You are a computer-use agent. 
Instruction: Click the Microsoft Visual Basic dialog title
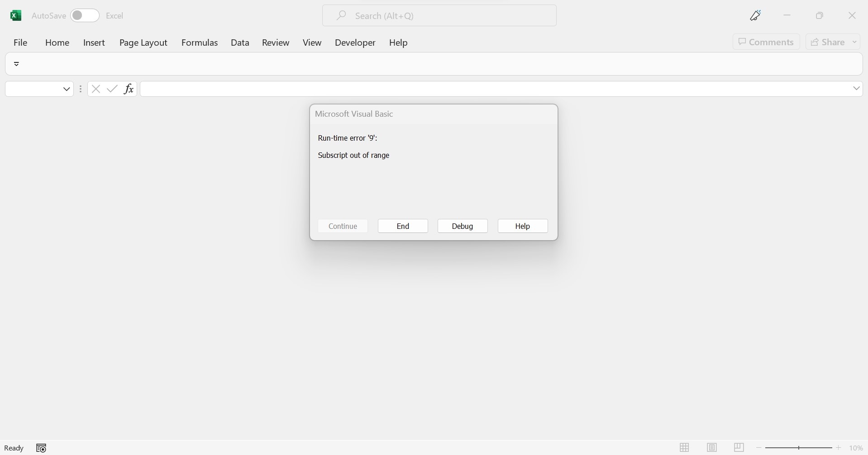pyautogui.click(x=354, y=114)
